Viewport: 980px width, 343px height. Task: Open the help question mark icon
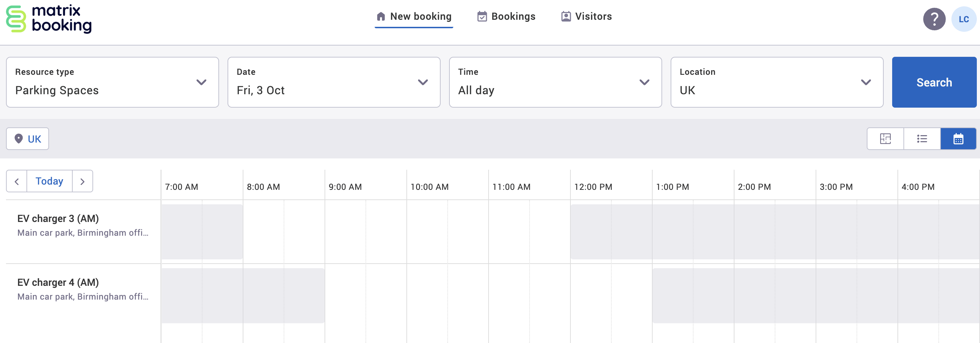point(934,19)
